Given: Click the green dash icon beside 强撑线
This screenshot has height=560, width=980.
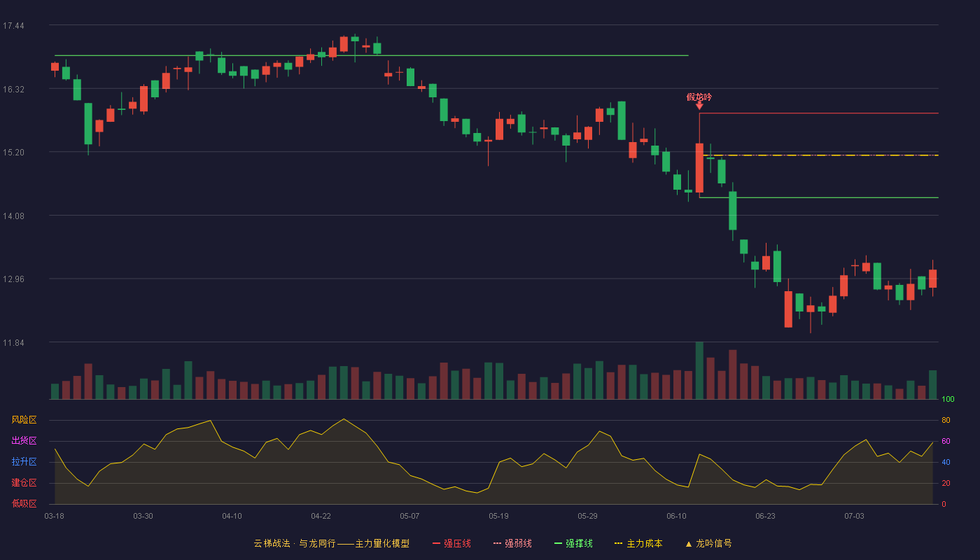Looking at the screenshot, I should (559, 544).
